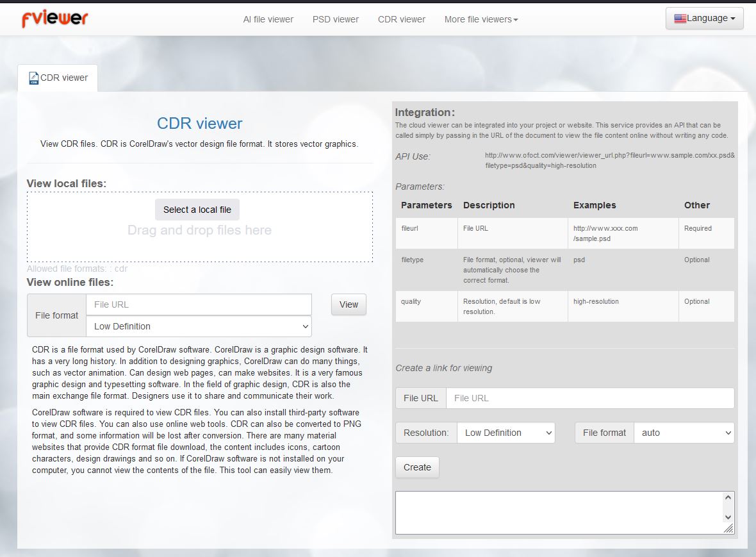Click the fviewer logo
The width and height of the screenshot is (756, 557).
55,19
